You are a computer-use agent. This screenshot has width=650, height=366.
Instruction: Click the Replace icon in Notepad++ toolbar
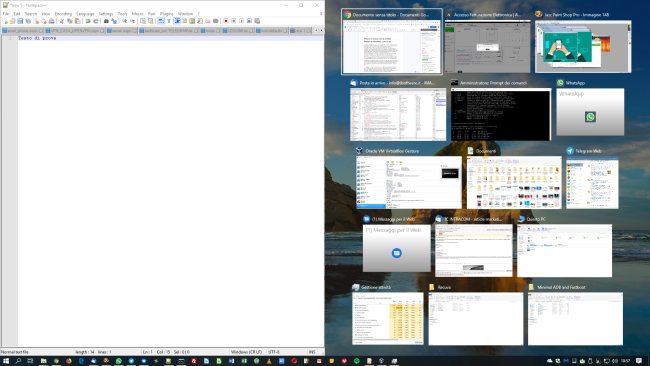click(x=114, y=21)
